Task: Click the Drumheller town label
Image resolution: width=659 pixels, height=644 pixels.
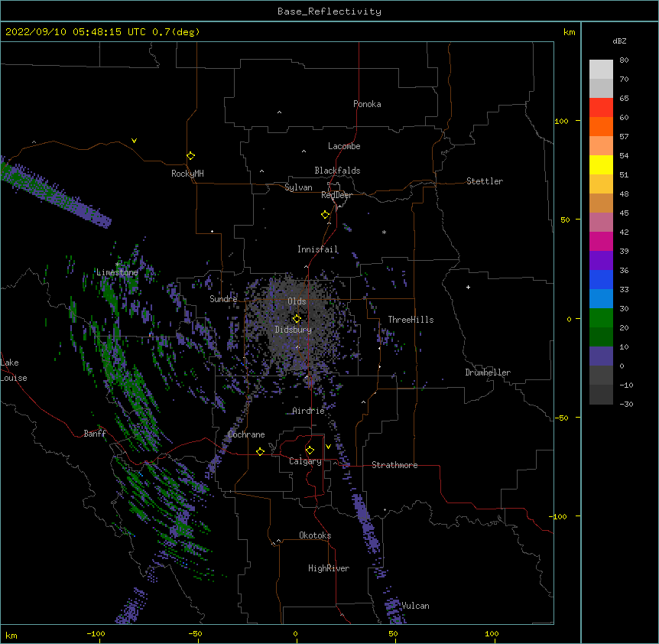Action: [488, 372]
